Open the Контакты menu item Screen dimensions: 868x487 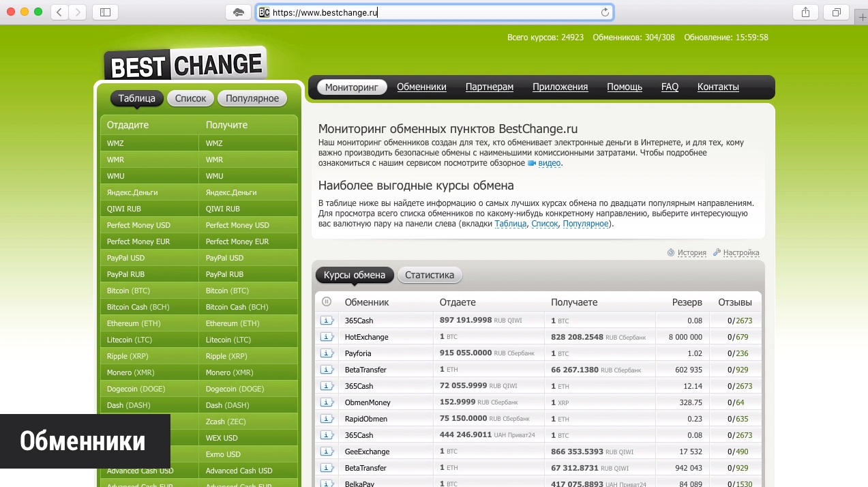click(x=718, y=87)
